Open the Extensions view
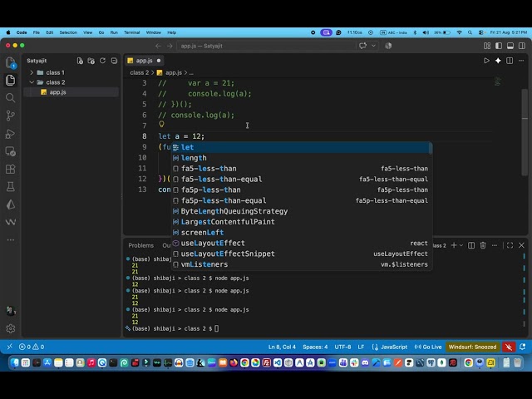 [11, 169]
